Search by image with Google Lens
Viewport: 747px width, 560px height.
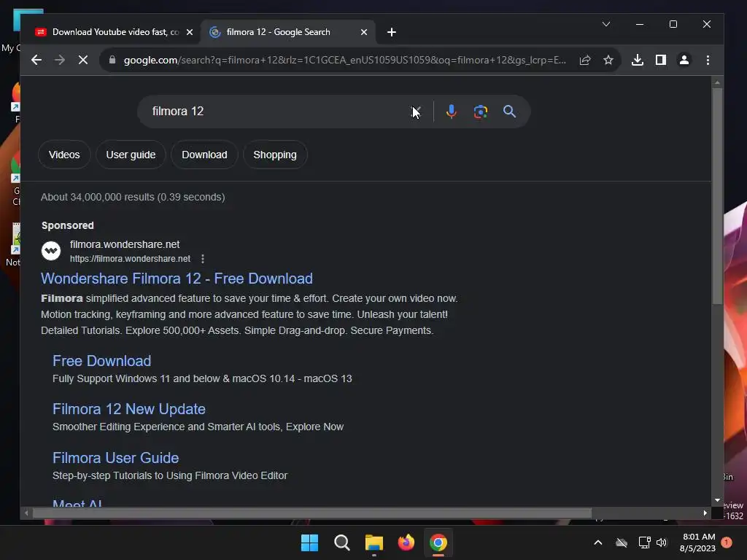click(480, 112)
